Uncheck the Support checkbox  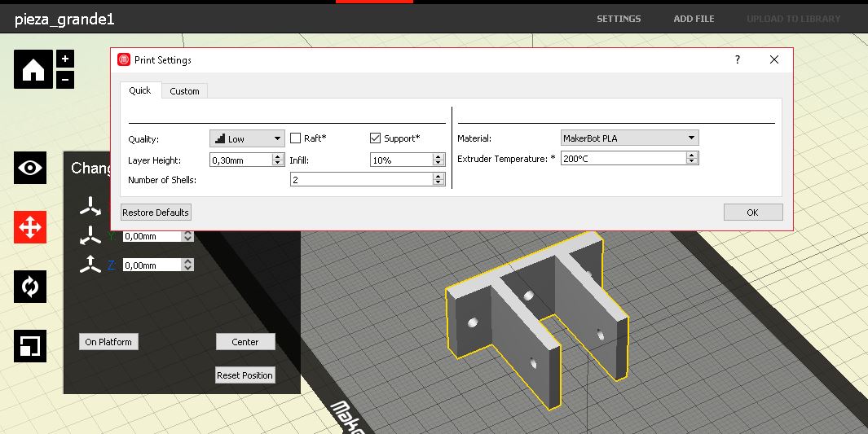click(x=376, y=138)
